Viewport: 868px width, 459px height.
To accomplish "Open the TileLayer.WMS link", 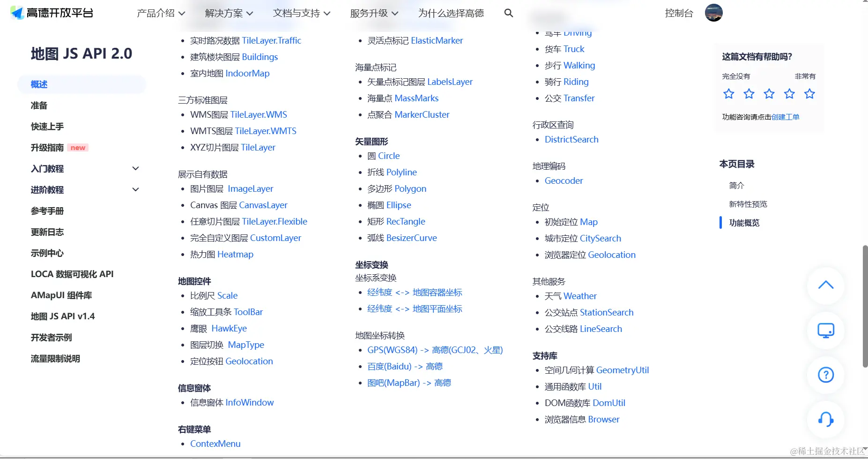I will pos(259,114).
